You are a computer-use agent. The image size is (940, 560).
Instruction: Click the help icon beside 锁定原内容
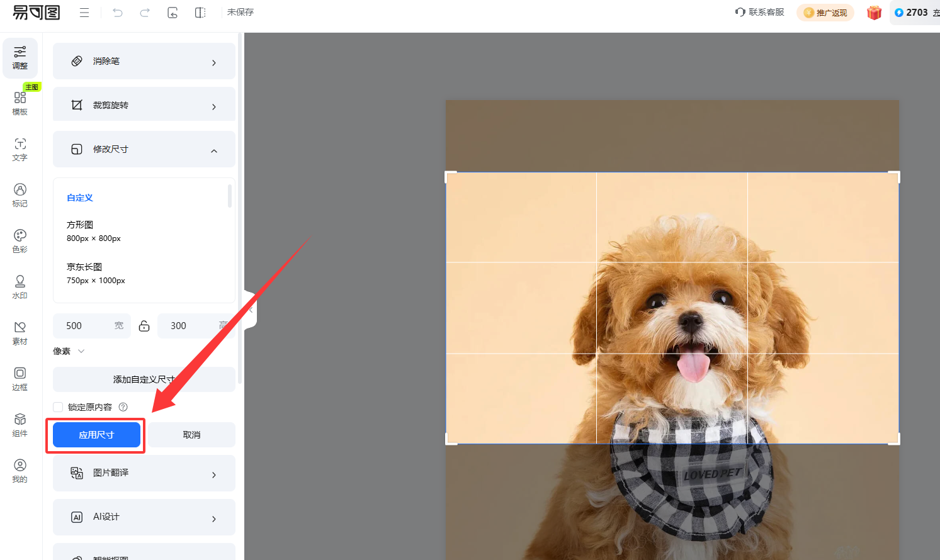(123, 407)
